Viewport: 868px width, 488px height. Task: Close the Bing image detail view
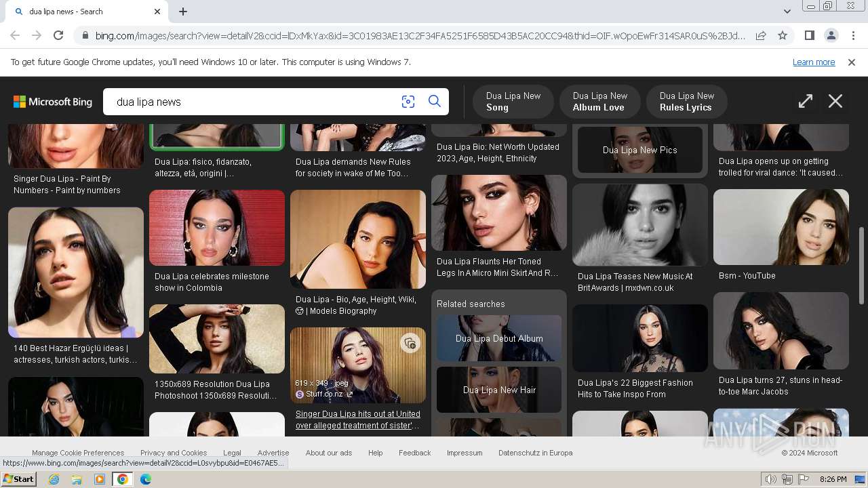tap(835, 102)
